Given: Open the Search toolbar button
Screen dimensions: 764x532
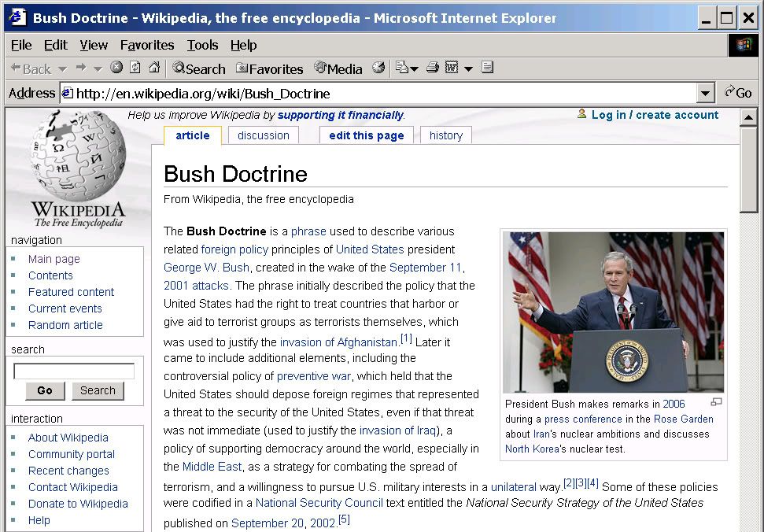Looking at the screenshot, I should [x=199, y=68].
